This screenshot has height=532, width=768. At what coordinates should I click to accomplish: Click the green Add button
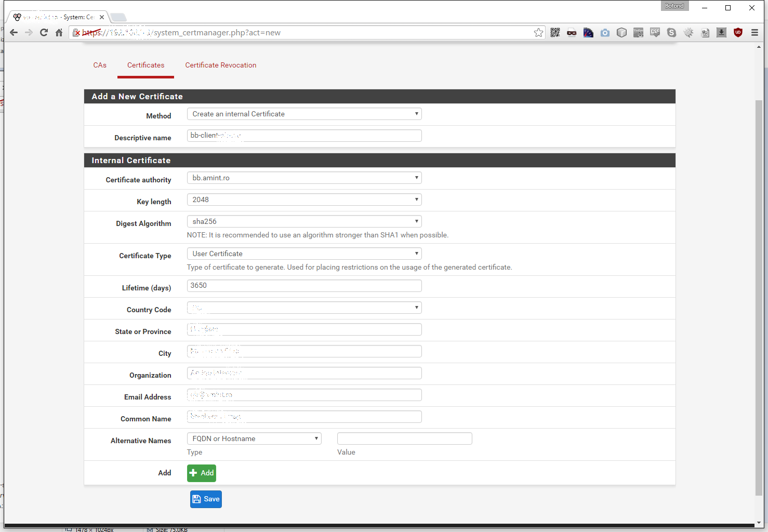202,473
